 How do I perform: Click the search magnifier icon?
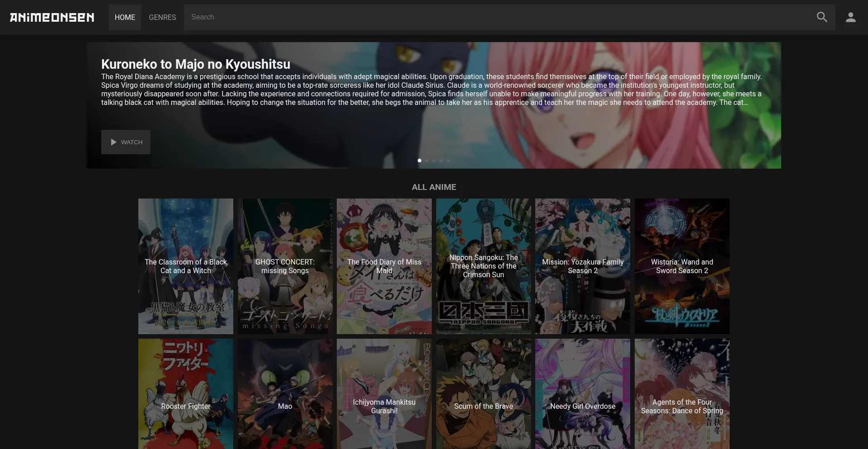[822, 17]
